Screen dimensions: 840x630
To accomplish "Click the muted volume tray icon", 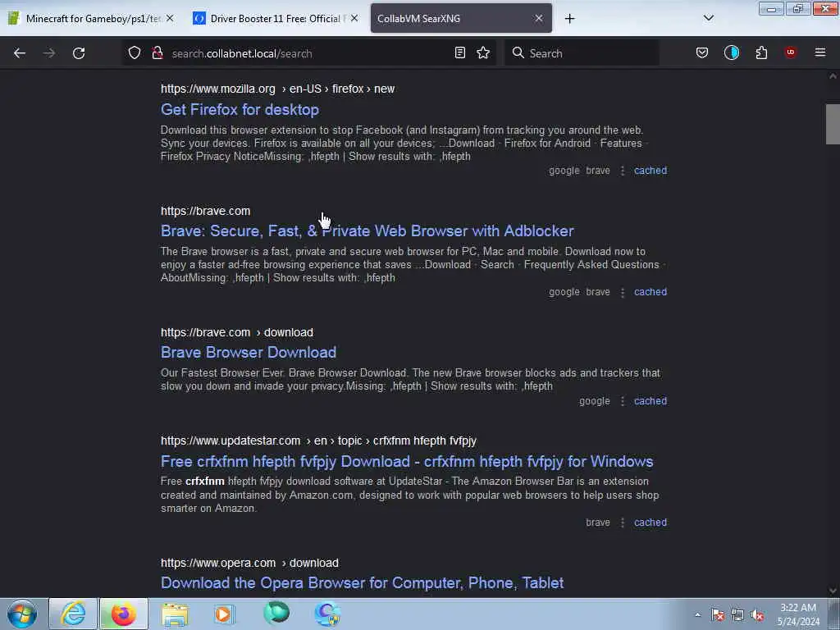I will tap(757, 614).
